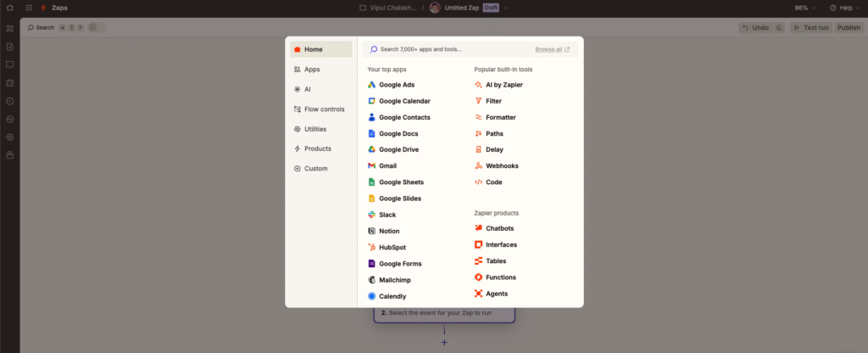Publish the Zap
Viewport: 868px width, 353px height.
point(849,27)
